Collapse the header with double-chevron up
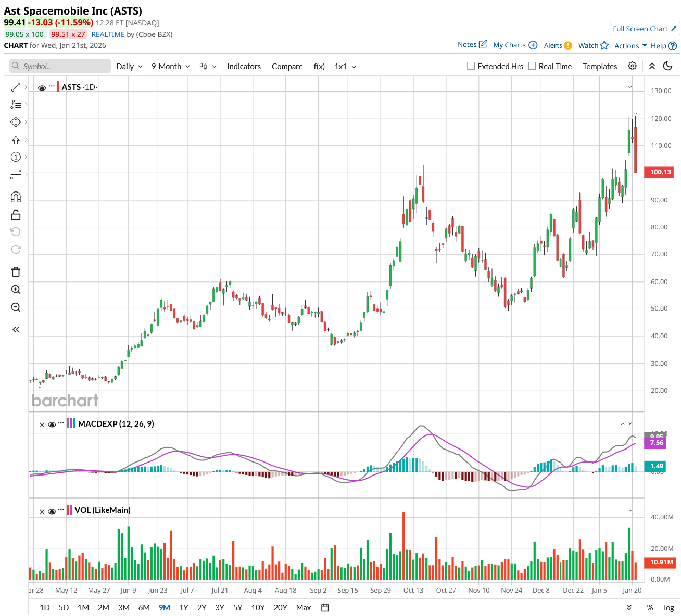The width and height of the screenshot is (681, 616). [x=652, y=66]
